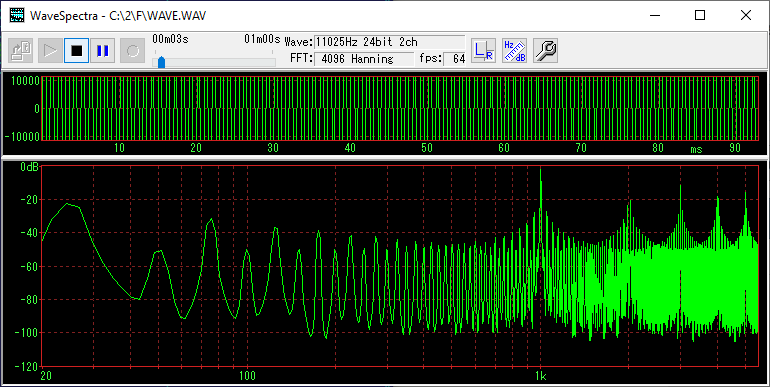770x387 pixels.
Task: Click the round Record button
Action: tap(133, 51)
